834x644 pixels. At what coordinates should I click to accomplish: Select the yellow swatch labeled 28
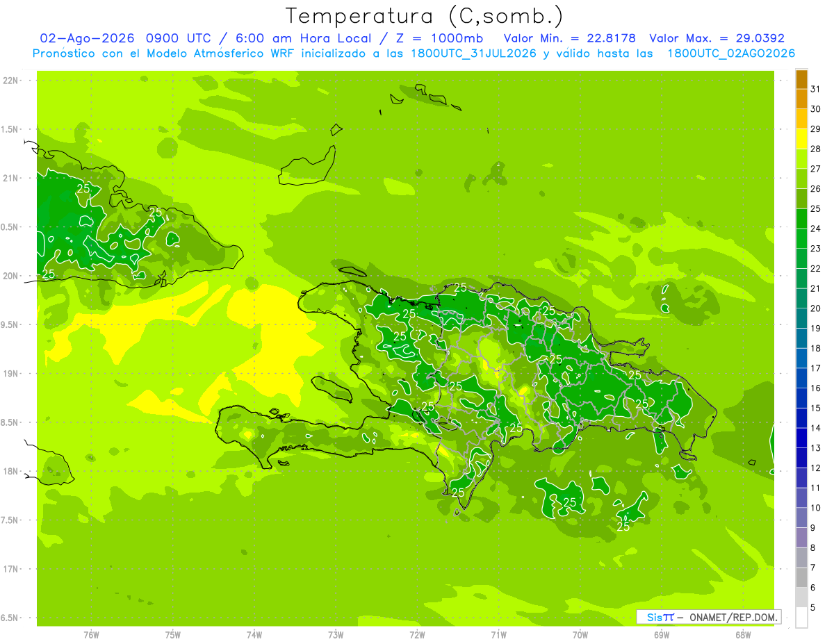click(801, 140)
